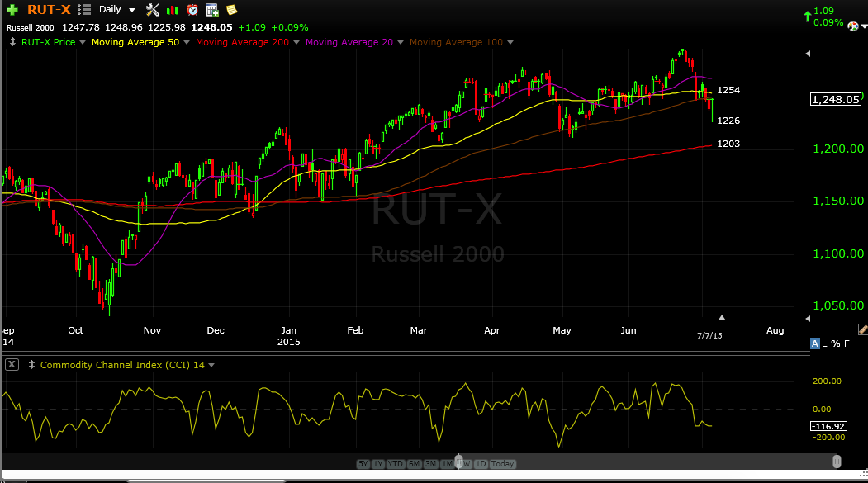Click the 1,200.00 price axis label

(838, 149)
